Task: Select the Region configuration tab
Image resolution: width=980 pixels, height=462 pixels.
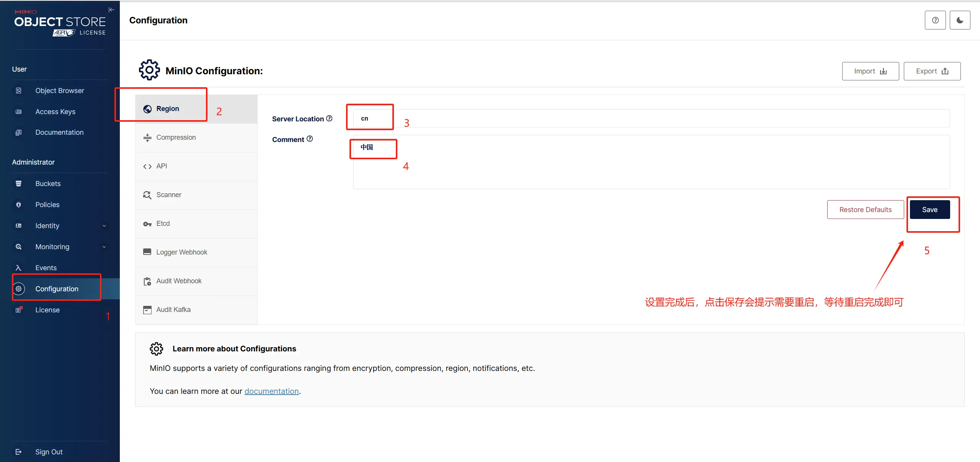Action: coord(196,109)
